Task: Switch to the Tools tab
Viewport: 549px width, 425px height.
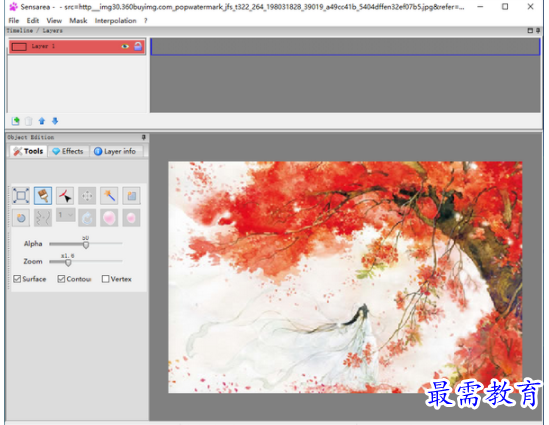Action: tap(28, 151)
